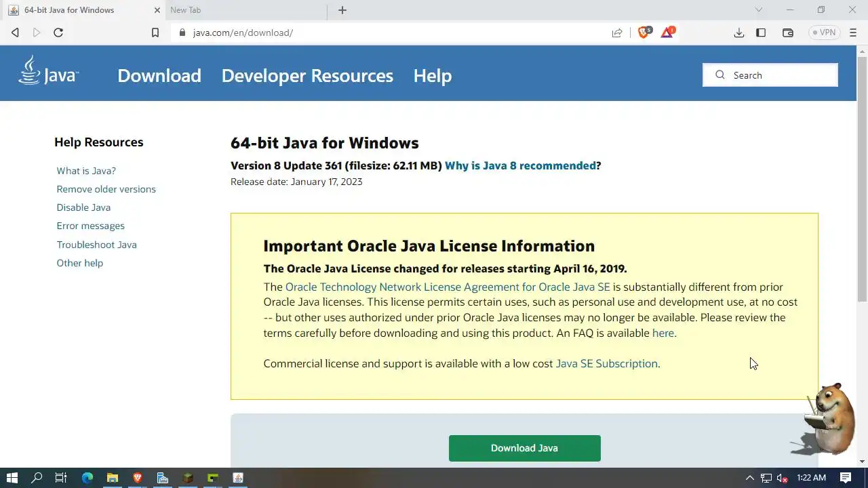Click the padlock site security icon
The width and height of the screenshot is (868, 488).
[x=182, y=33]
